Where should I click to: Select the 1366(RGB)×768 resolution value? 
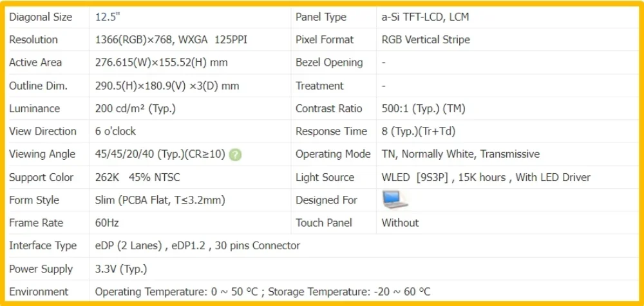[x=171, y=40]
